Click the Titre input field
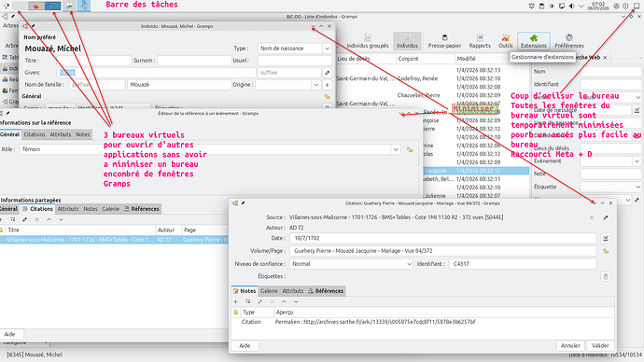The height and width of the screenshot is (362, 644). pyautogui.click(x=94, y=61)
